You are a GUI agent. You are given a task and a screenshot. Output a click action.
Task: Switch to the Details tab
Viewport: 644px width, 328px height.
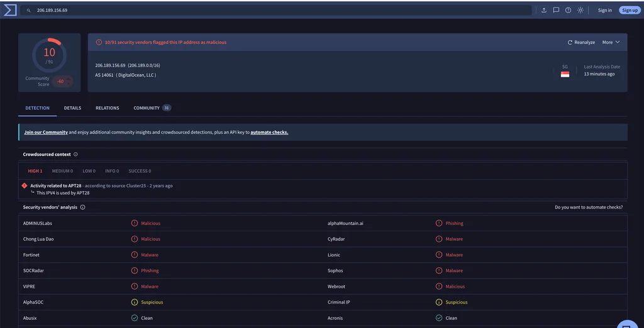(72, 108)
